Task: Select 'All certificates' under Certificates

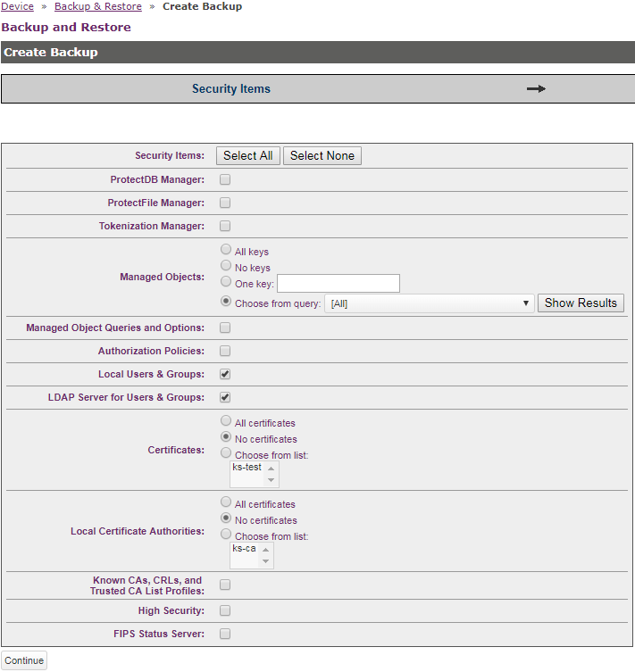Action: point(226,421)
